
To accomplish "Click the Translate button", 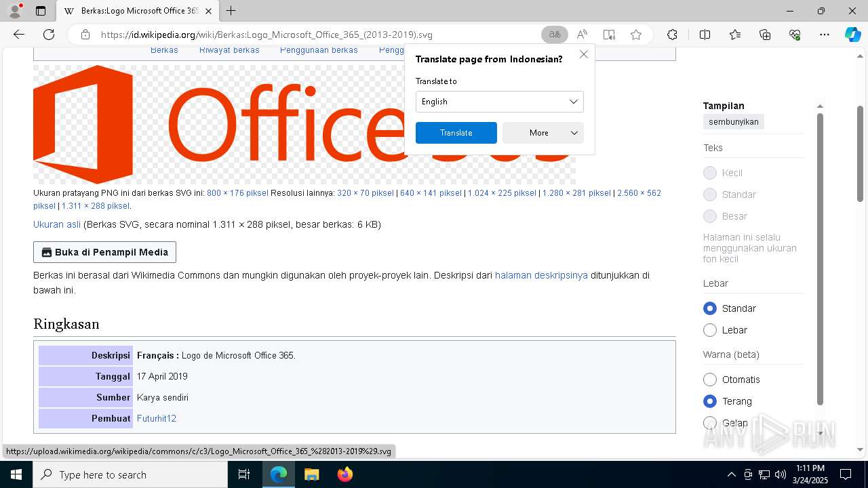I will coord(456,133).
